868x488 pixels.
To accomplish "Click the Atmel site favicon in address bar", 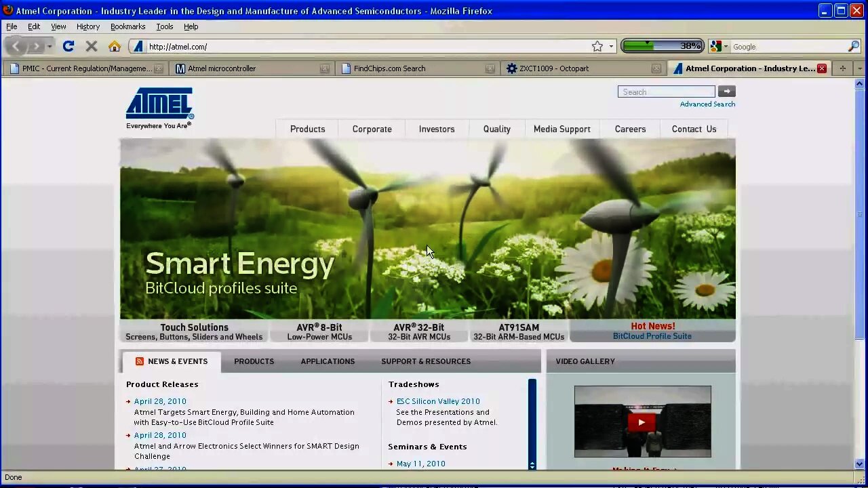I will pos(138,47).
